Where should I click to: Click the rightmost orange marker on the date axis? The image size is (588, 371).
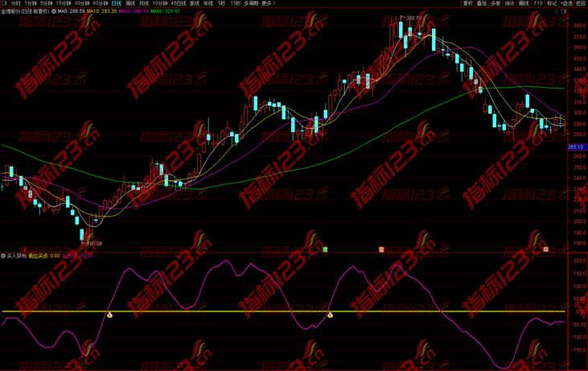click(x=545, y=249)
